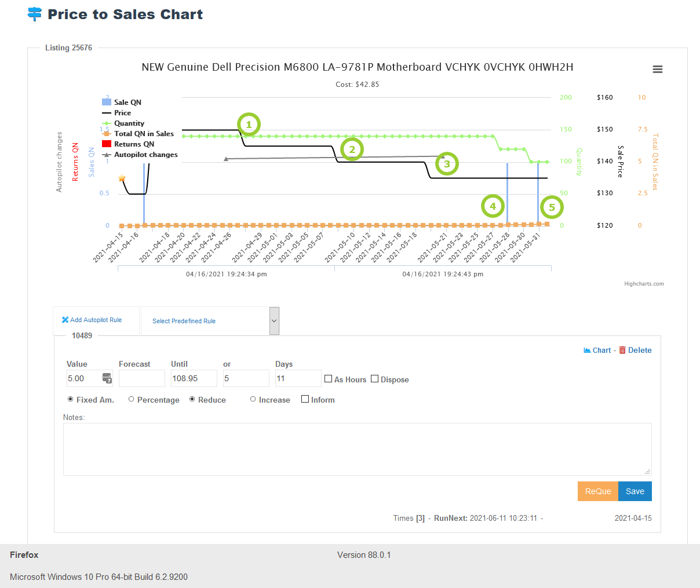
Task: Click the trash Delete icon
Action: [x=622, y=350]
